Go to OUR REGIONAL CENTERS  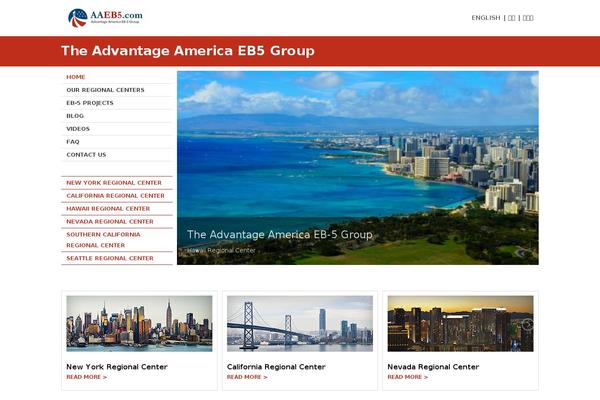point(105,90)
